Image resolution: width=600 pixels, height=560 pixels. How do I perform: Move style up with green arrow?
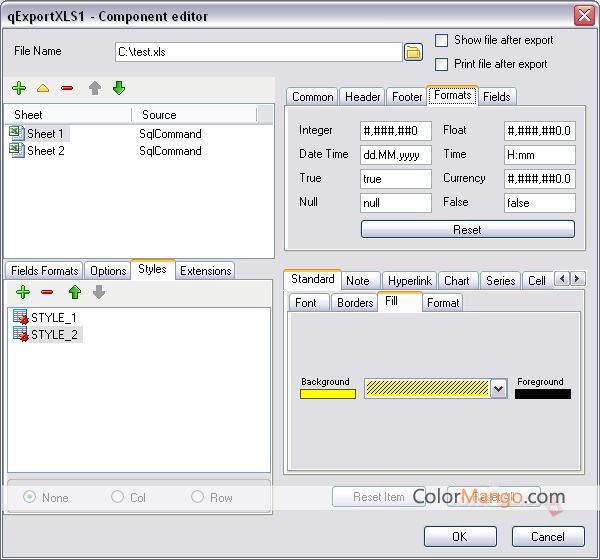pyautogui.click(x=75, y=292)
